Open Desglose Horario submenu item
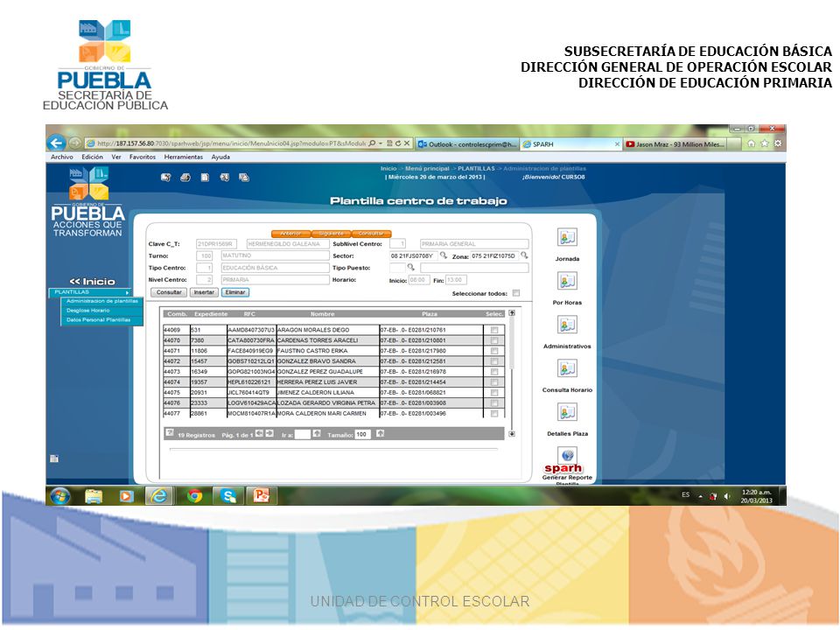 click(87, 311)
